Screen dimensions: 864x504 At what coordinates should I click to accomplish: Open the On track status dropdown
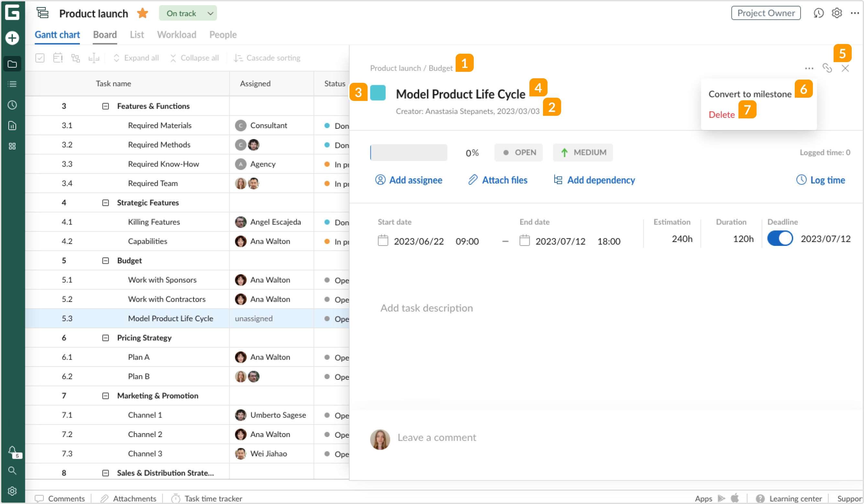188,13
